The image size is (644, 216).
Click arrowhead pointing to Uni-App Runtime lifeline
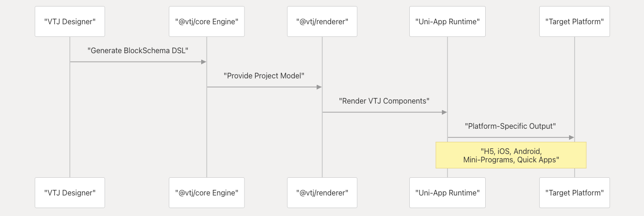click(444, 112)
